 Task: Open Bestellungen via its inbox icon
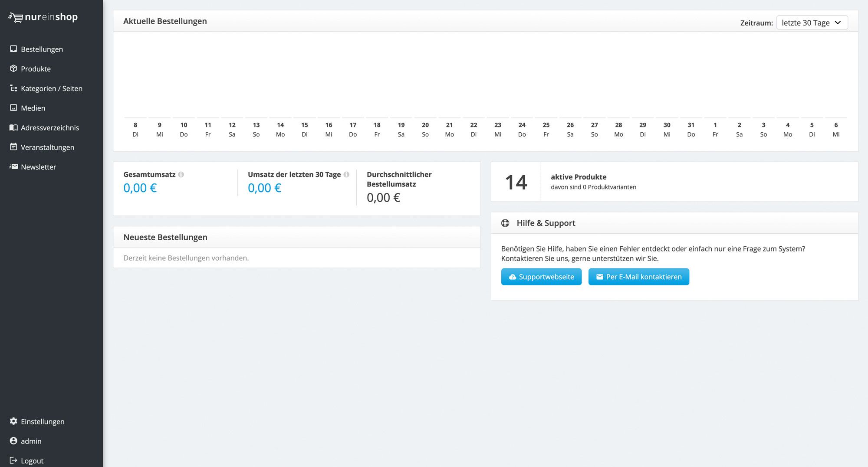13,49
